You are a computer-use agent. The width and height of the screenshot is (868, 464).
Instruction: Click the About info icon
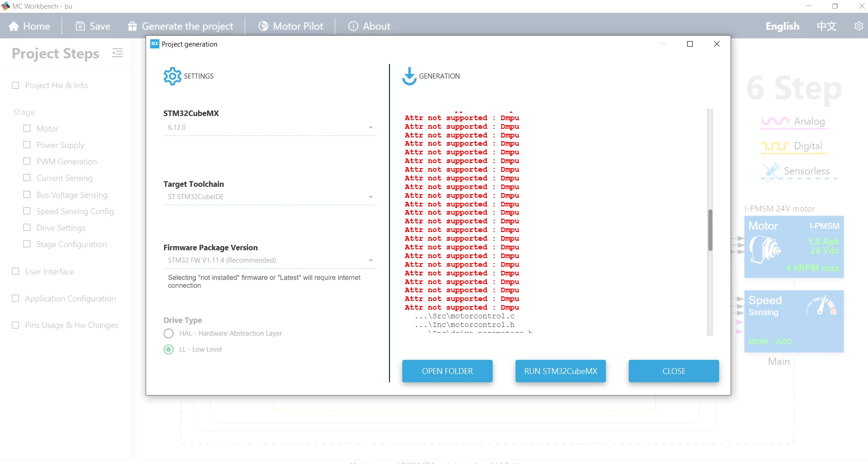tap(353, 26)
